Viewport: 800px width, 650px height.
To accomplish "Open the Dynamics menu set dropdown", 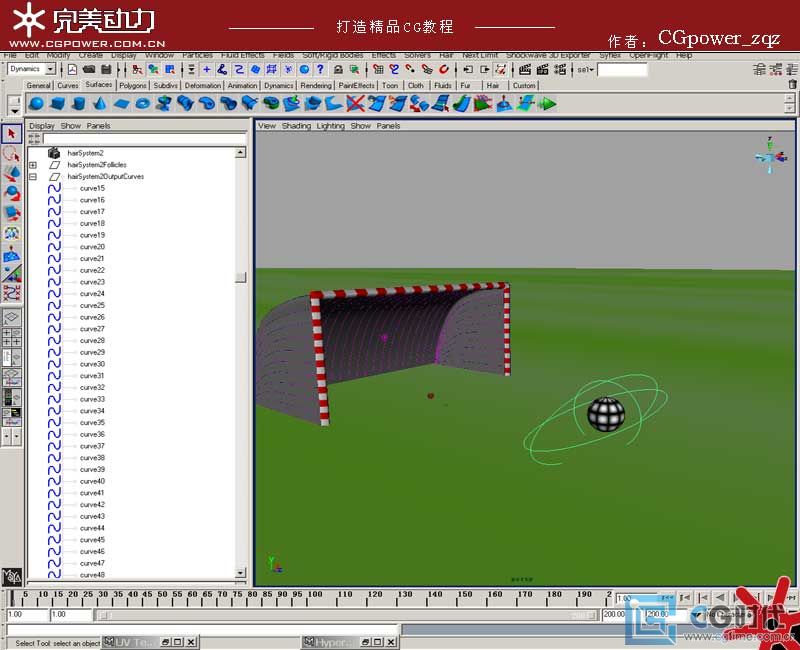I will coord(51,69).
